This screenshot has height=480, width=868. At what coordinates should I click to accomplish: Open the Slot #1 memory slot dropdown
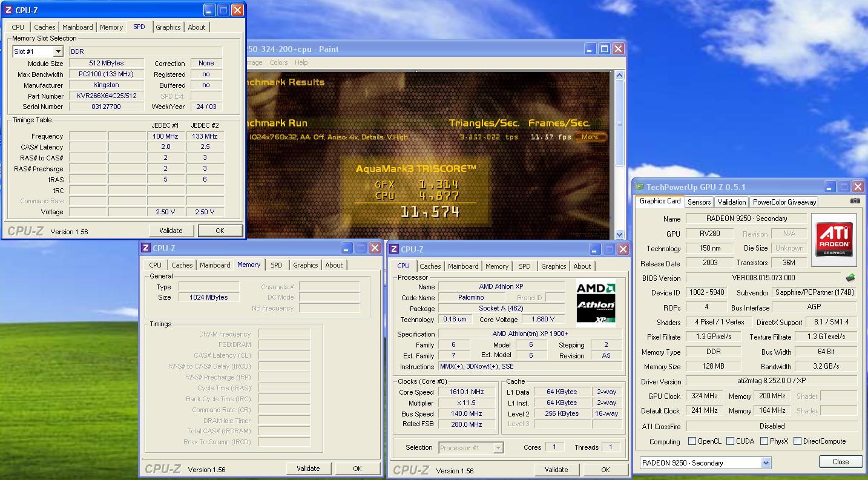(58, 51)
